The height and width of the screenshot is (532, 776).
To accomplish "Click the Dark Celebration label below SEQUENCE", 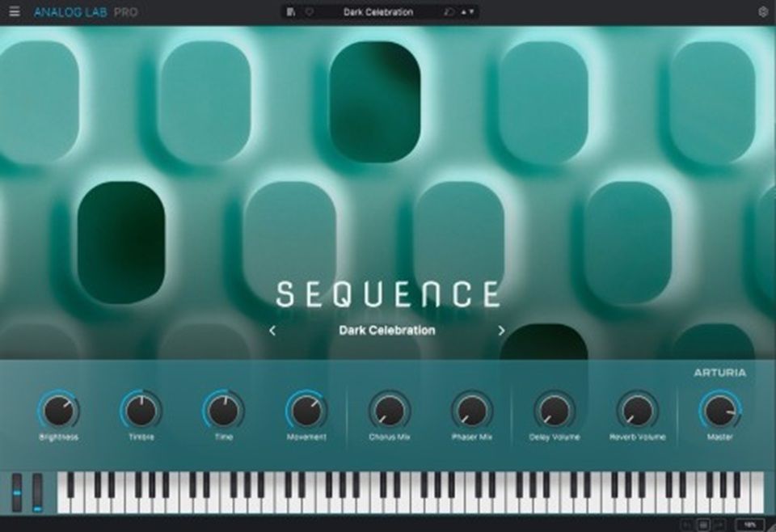I will coord(389,331).
